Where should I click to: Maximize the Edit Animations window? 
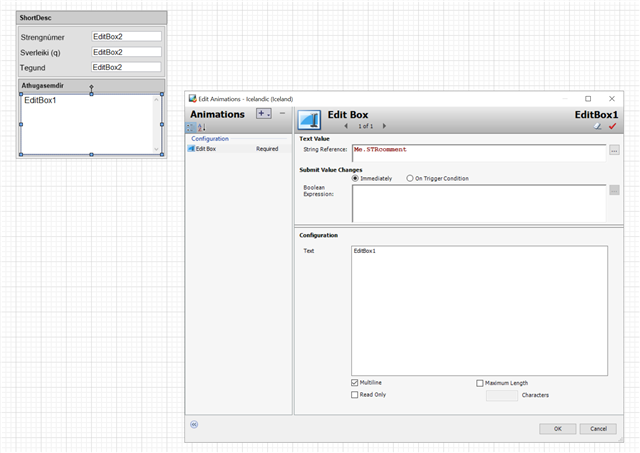(588, 99)
